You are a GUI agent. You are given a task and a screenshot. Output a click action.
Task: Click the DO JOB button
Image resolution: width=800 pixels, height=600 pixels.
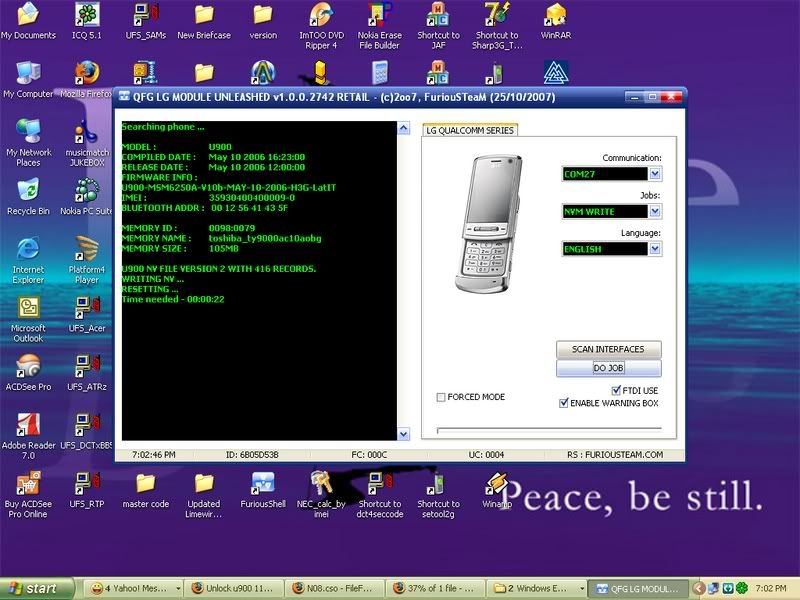tap(608, 368)
